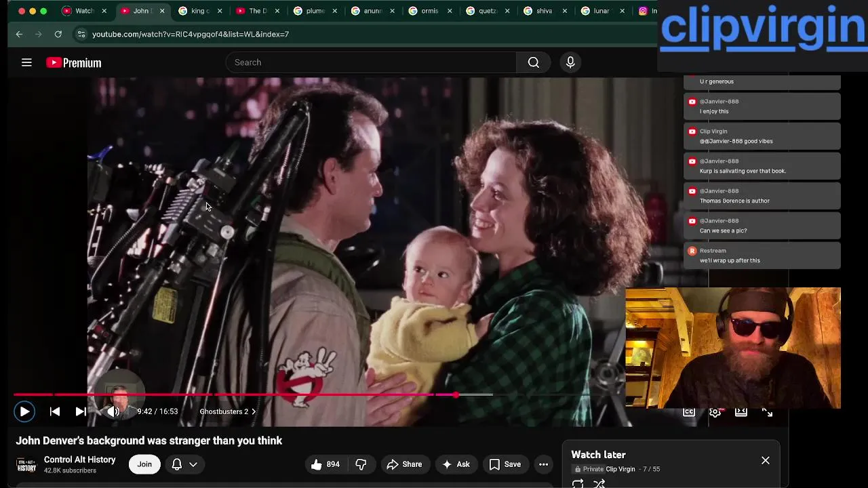This screenshot has height=488, width=868.
Task: Open the more actions three-dot menu
Action: pyautogui.click(x=543, y=464)
